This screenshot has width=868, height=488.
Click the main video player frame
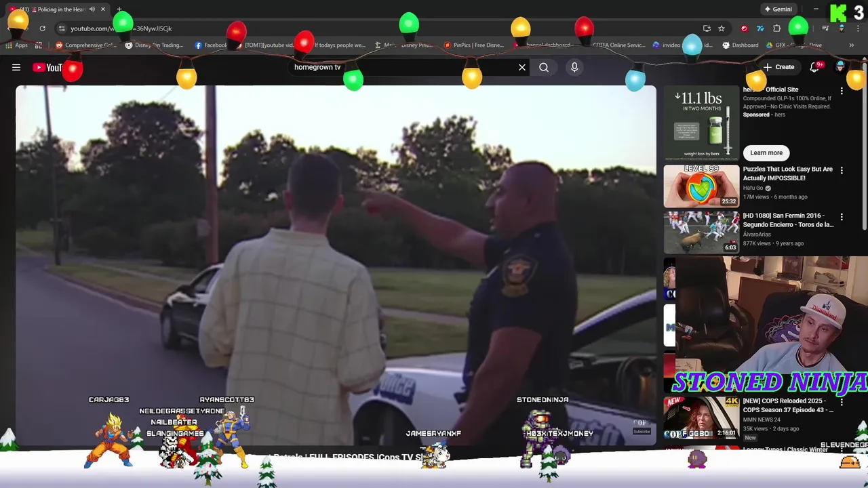tap(336, 265)
